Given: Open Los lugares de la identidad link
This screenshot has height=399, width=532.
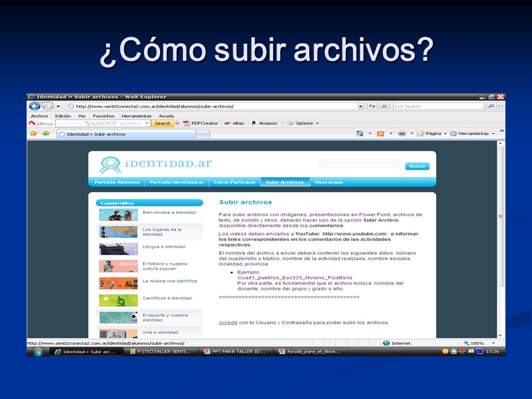Looking at the screenshot, I should 162,232.
